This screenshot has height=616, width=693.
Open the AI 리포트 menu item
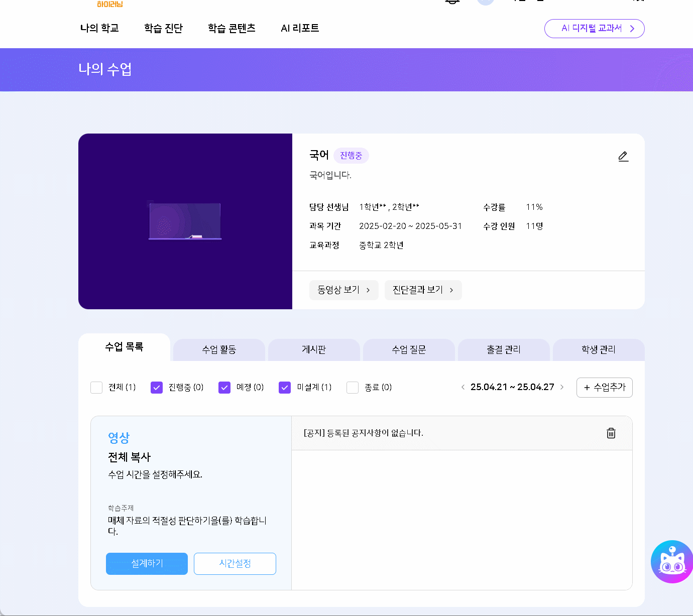tap(300, 28)
